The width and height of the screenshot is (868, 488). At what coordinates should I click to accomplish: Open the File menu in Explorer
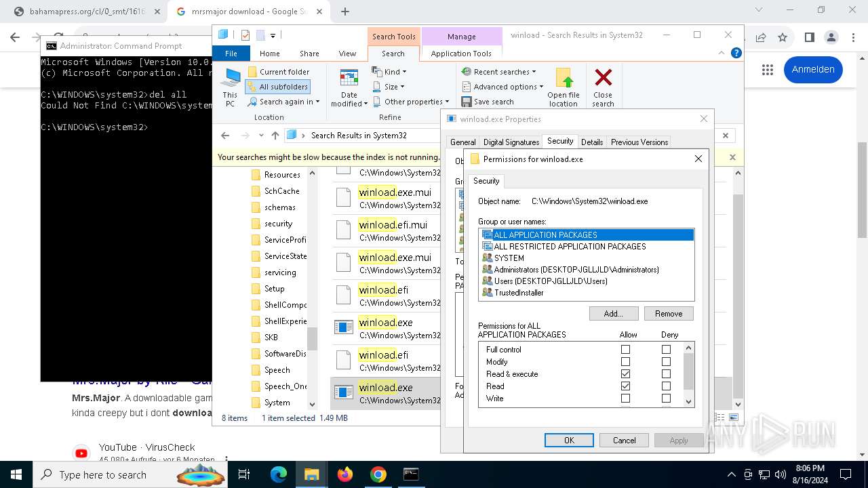click(231, 54)
